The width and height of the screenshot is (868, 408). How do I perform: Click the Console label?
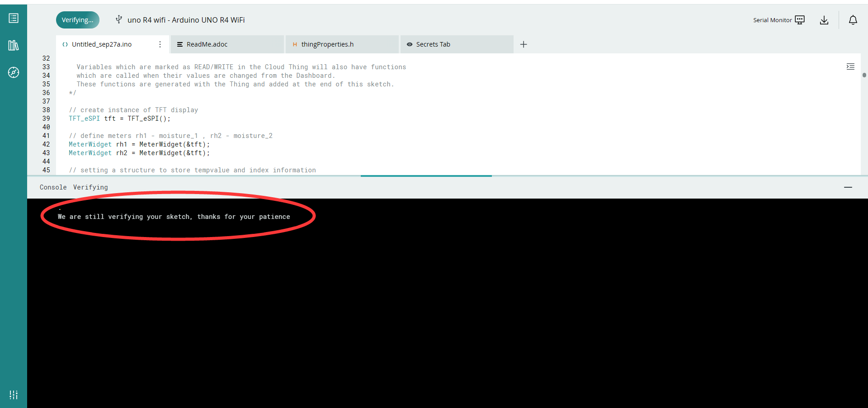coord(53,187)
